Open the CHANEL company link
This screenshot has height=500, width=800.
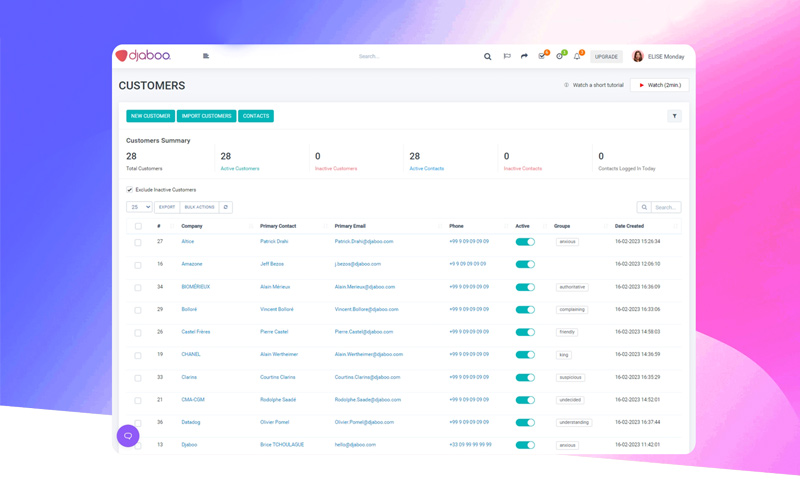pos(190,354)
